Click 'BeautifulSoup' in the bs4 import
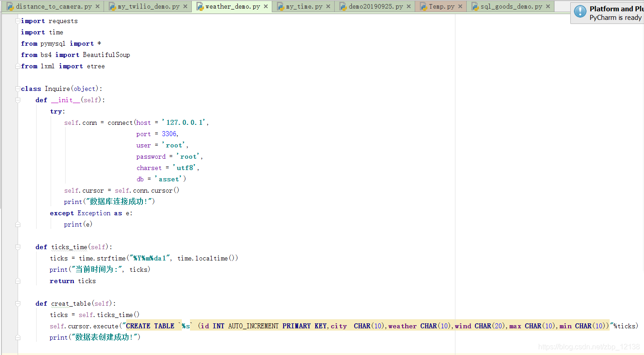This screenshot has height=355, width=644. pyautogui.click(x=106, y=55)
